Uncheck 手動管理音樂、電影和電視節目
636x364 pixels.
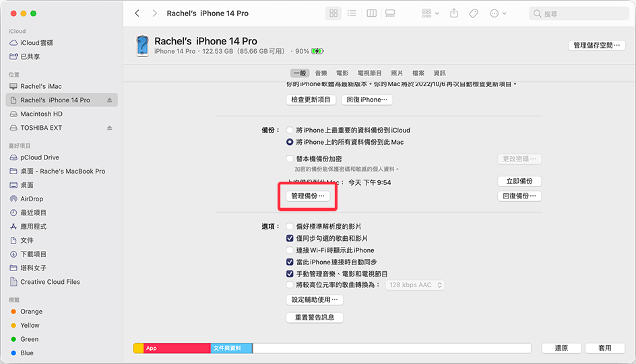(290, 274)
